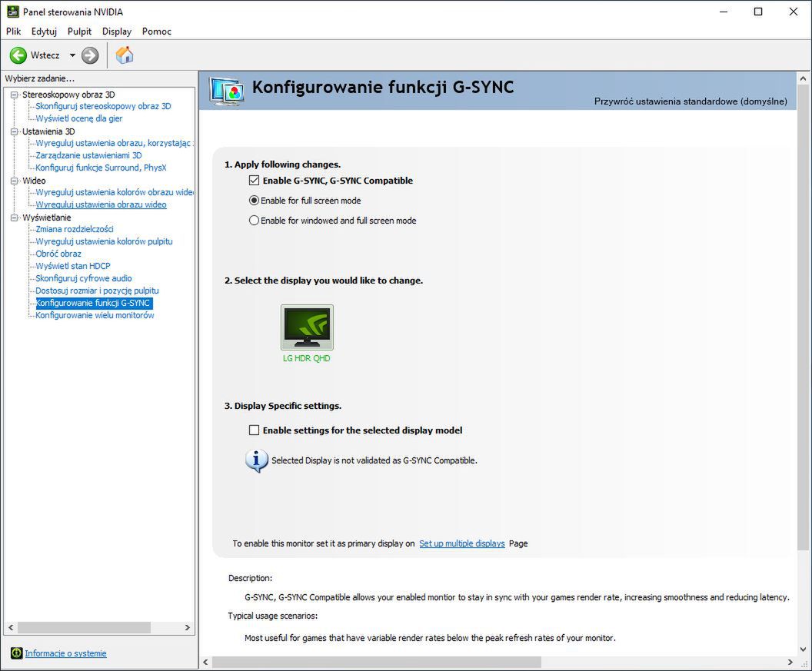The image size is (812, 671).
Task: Open the Pomoc menu
Action: click(x=156, y=31)
